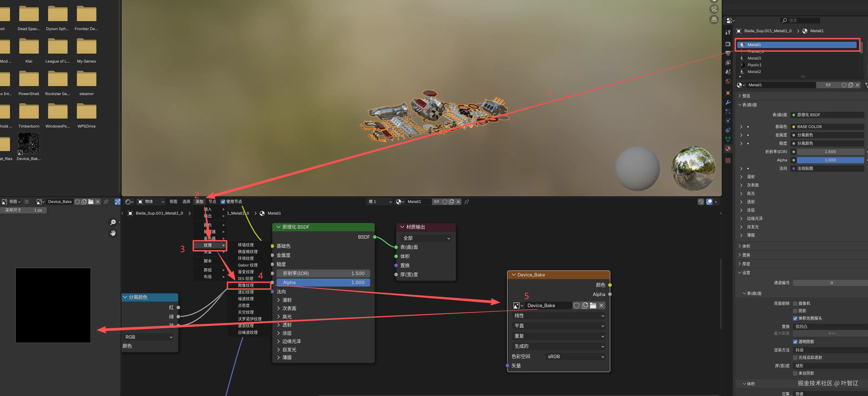Open the Texture checkerboard properties tab
Screen dimensions: 868x396
(728, 161)
